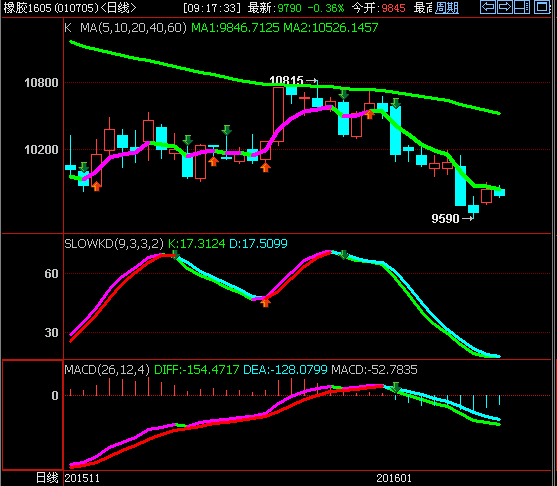Click the first orange buy arrow on K chart

click(x=96, y=186)
